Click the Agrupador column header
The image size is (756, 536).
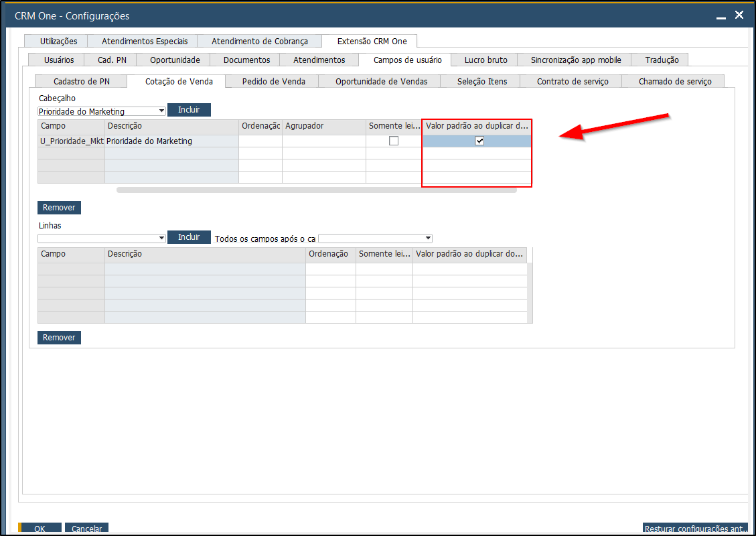(324, 126)
